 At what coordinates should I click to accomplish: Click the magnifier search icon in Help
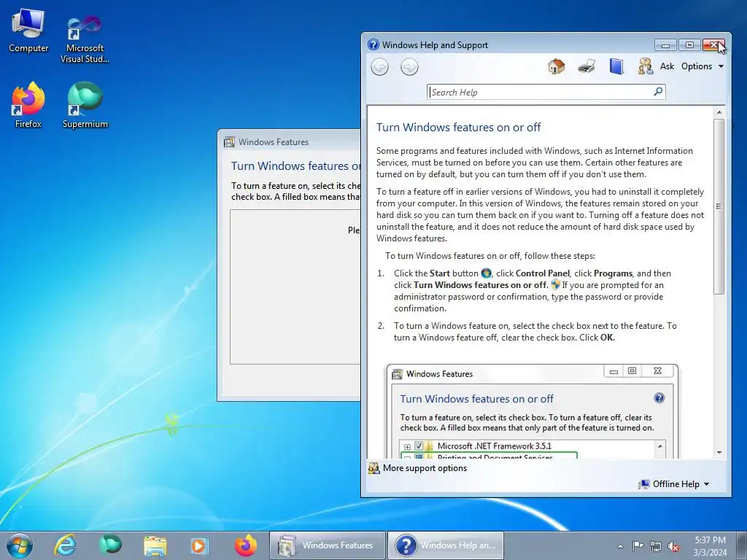point(659,91)
